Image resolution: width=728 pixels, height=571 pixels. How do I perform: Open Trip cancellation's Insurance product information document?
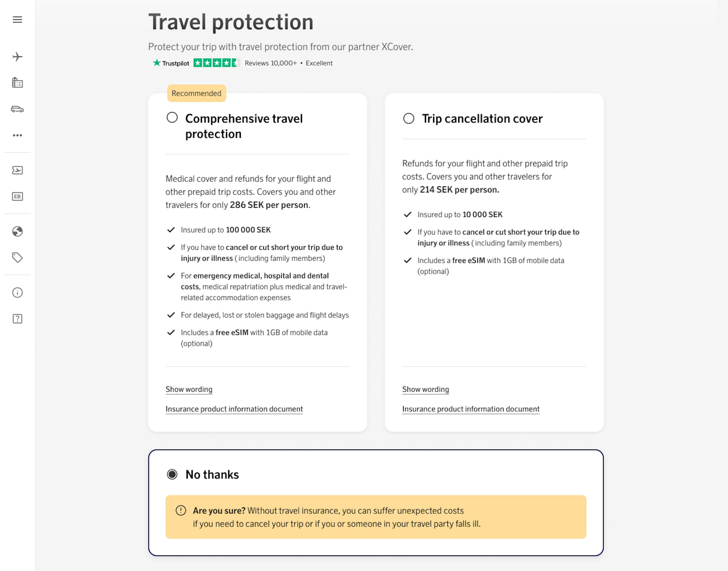tap(471, 409)
